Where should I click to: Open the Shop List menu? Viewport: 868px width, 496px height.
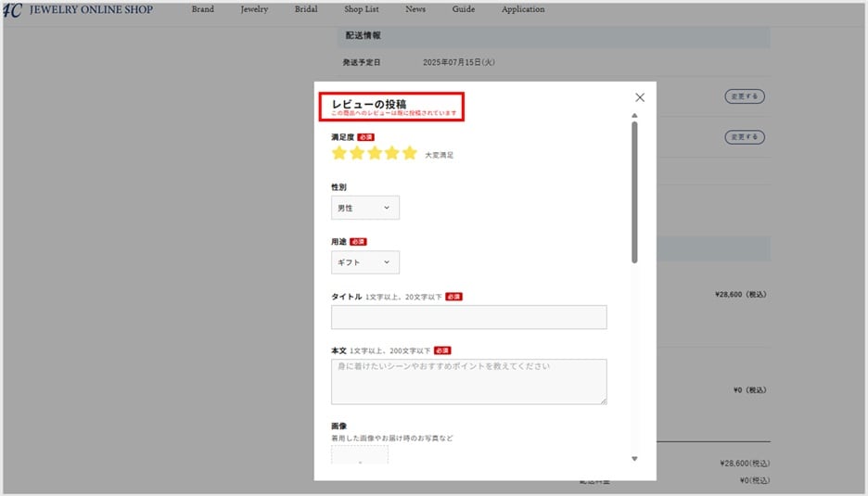click(x=362, y=9)
